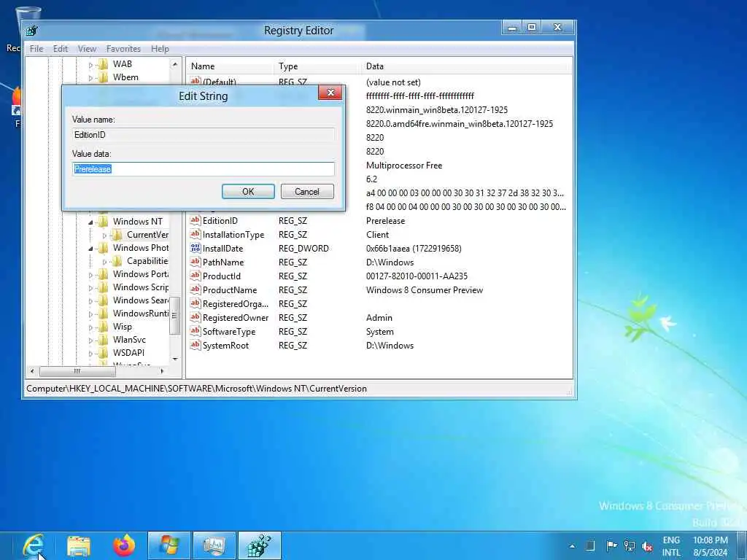Open the File menu
Viewport: 747px width, 560px height.
click(36, 49)
